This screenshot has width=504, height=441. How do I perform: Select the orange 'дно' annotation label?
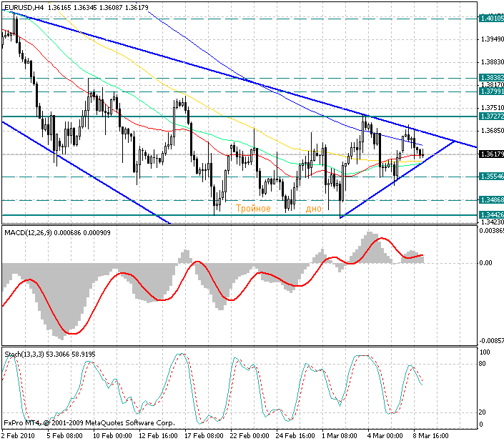click(x=313, y=209)
